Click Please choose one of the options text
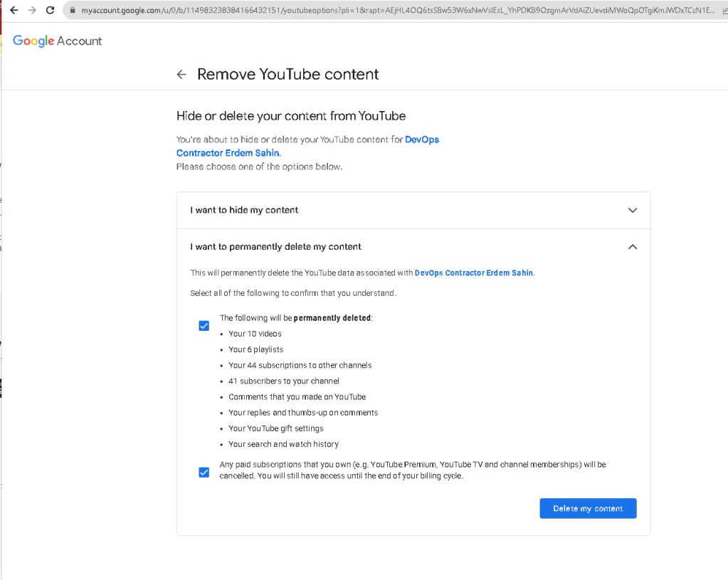Screen dimensions: 728x580 pos(259,167)
